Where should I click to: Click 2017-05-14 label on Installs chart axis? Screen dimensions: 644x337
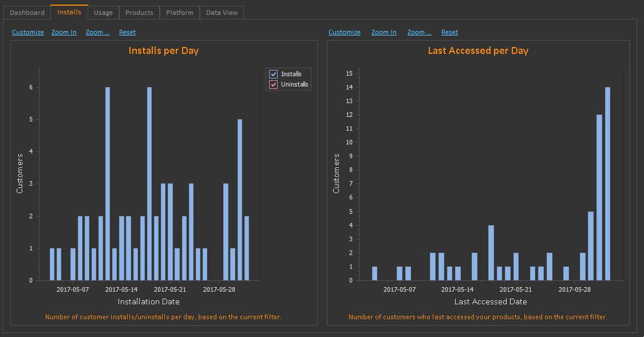pyautogui.click(x=121, y=289)
